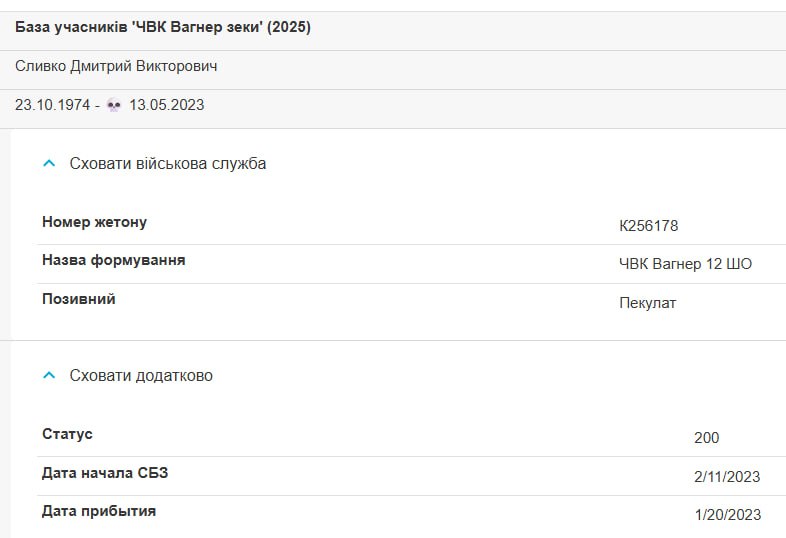Click the skull icon beside death date
Image resolution: width=786 pixels, height=538 pixels.
[114, 105]
